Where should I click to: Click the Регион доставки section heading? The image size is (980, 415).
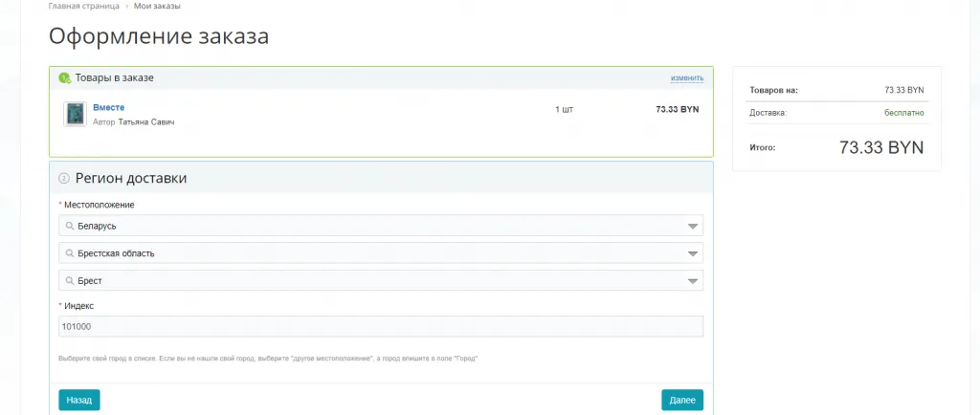(131, 178)
